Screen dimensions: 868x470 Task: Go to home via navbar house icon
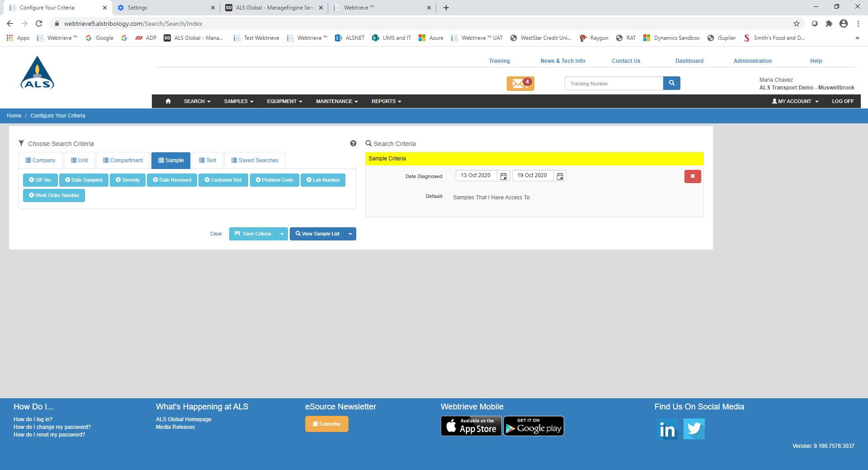(168, 101)
